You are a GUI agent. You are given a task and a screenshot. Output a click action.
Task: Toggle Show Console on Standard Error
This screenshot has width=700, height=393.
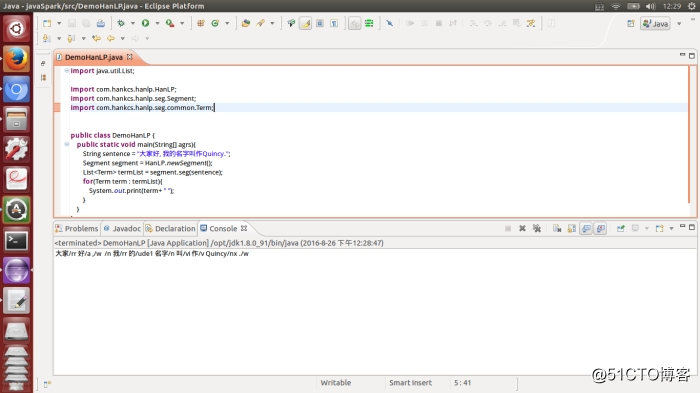pos(601,229)
